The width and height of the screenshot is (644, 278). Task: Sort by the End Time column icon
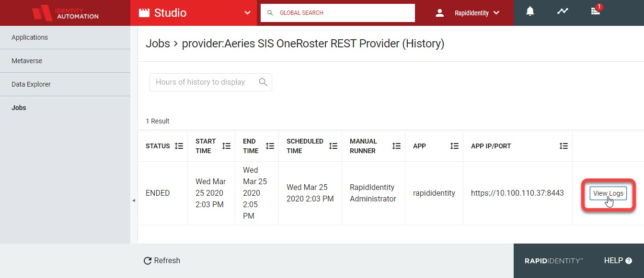click(270, 146)
